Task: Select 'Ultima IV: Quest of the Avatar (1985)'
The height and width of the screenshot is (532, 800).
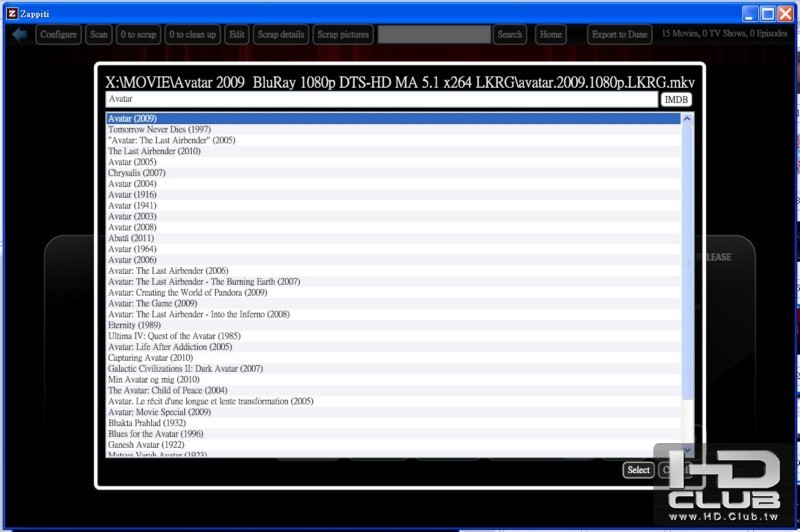Action: tap(393, 336)
